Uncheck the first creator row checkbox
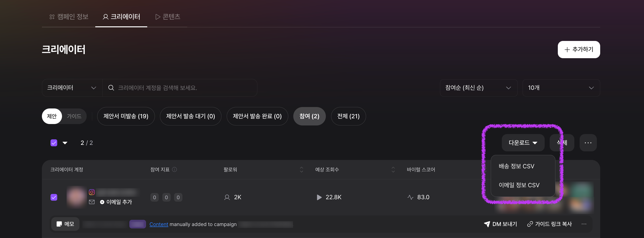The width and height of the screenshot is (644, 238). tap(54, 197)
